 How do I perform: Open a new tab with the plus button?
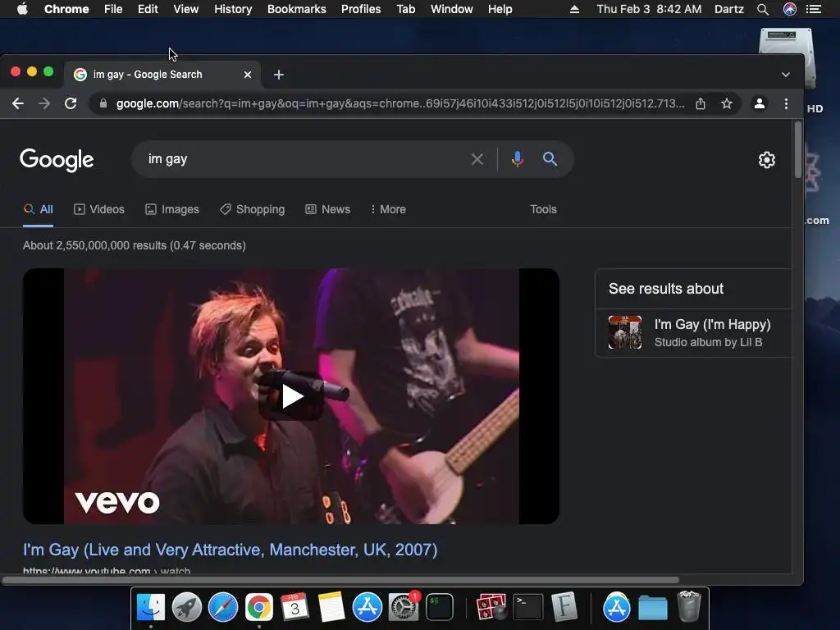pos(279,75)
